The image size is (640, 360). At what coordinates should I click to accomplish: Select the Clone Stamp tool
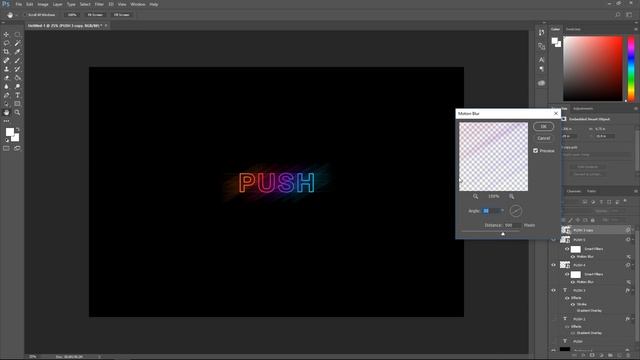coord(6,69)
